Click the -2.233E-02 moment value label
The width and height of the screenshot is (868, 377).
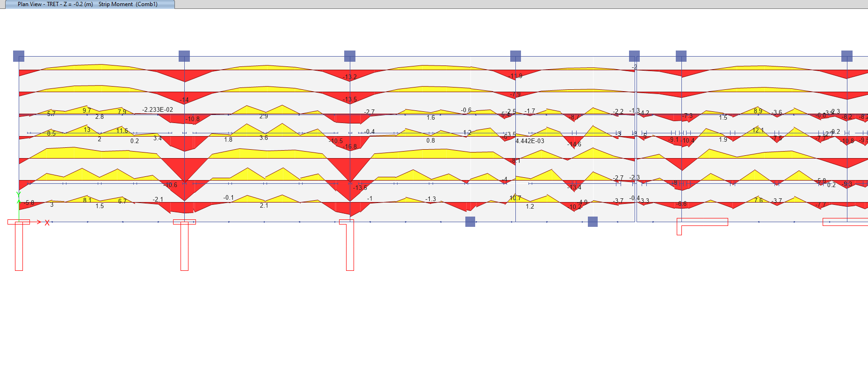158,109
